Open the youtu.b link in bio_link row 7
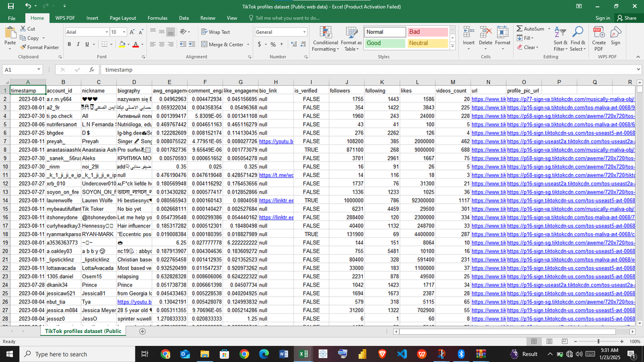The image size is (644, 362). [x=276, y=142]
